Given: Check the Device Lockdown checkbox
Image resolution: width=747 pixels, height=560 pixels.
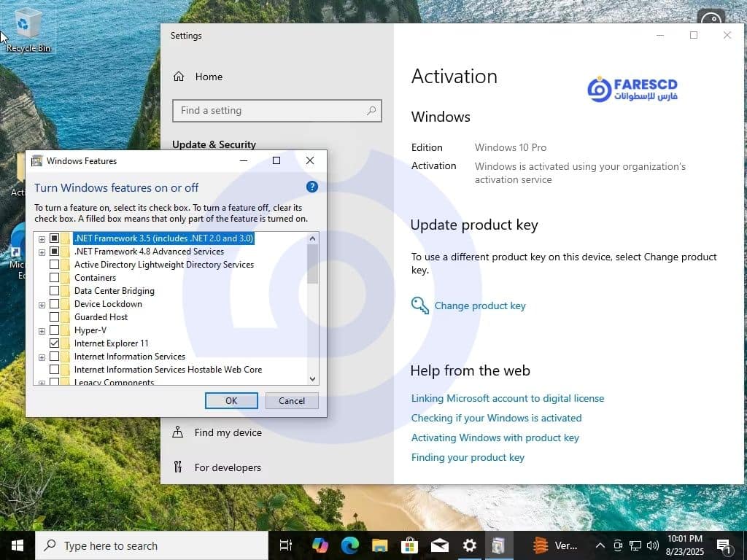Looking at the screenshot, I should click(54, 304).
